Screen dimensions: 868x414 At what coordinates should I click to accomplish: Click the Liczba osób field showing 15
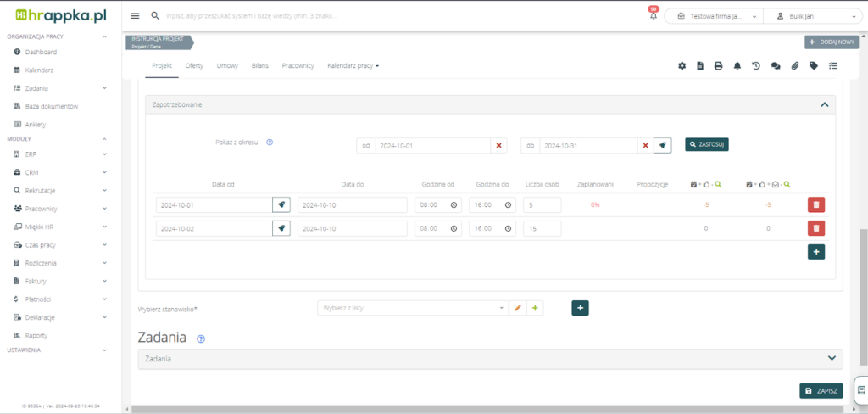pyautogui.click(x=542, y=228)
